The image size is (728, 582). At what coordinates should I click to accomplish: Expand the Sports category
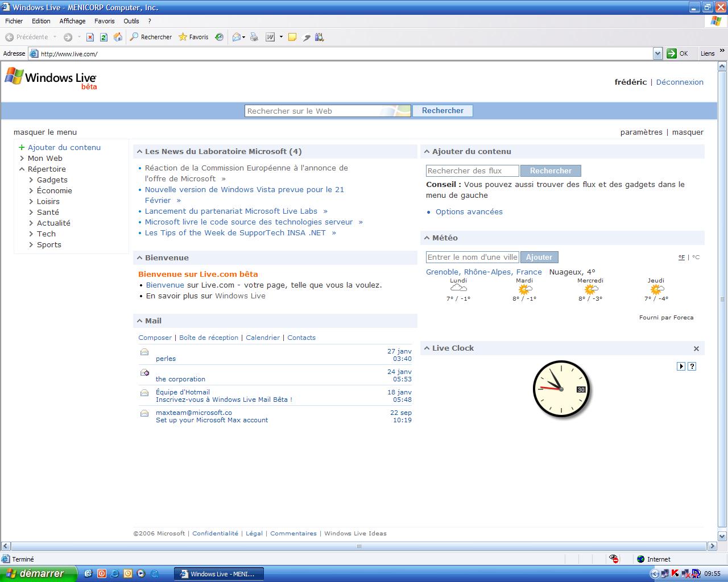click(31, 245)
